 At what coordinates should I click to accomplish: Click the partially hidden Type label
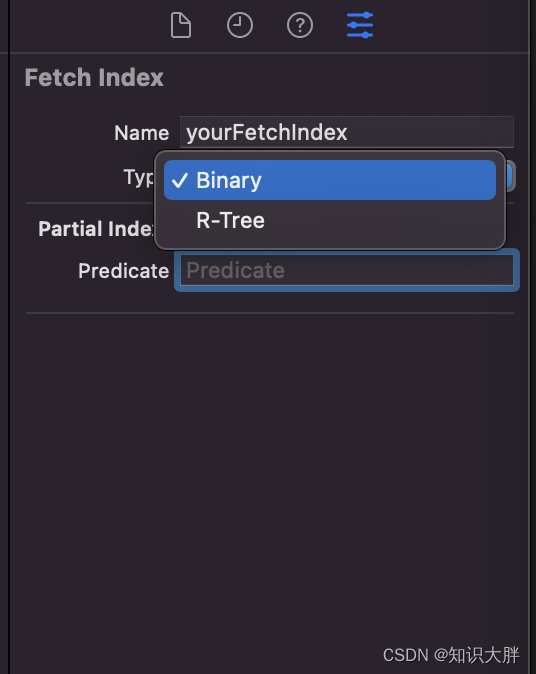coord(139,177)
